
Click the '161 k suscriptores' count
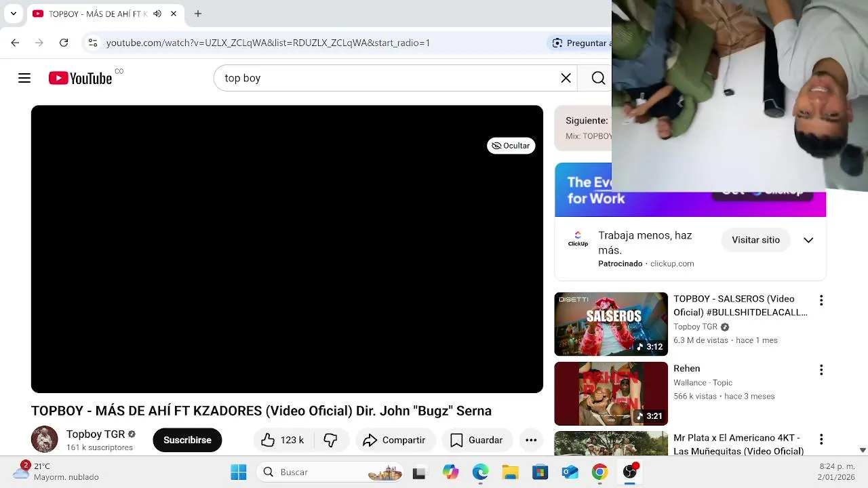pyautogui.click(x=100, y=448)
